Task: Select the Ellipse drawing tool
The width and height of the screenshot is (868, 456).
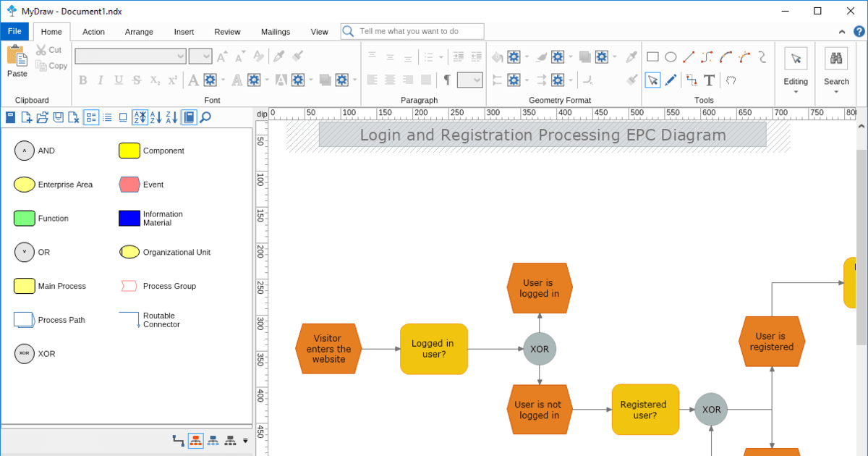Action: point(671,57)
